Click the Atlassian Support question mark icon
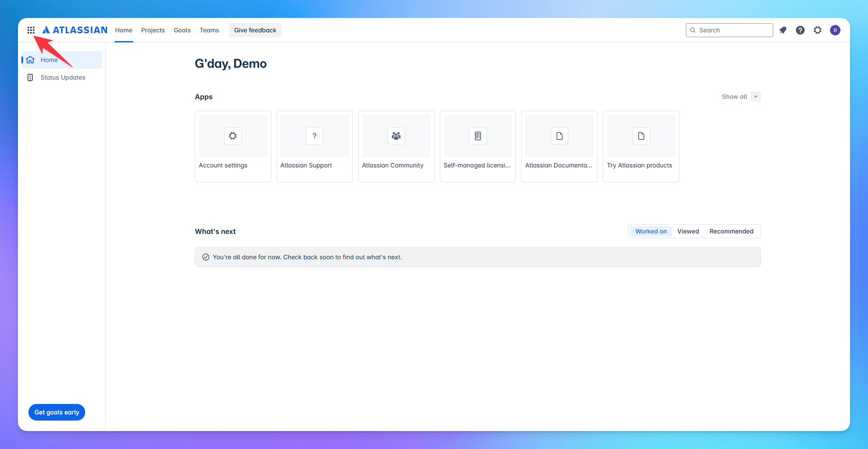This screenshot has width=868, height=449. pyautogui.click(x=315, y=136)
